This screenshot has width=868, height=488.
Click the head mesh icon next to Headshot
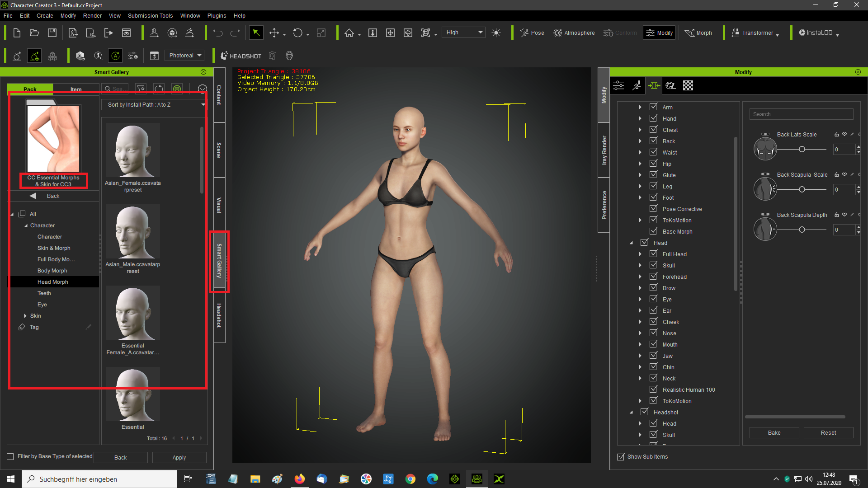tap(289, 56)
